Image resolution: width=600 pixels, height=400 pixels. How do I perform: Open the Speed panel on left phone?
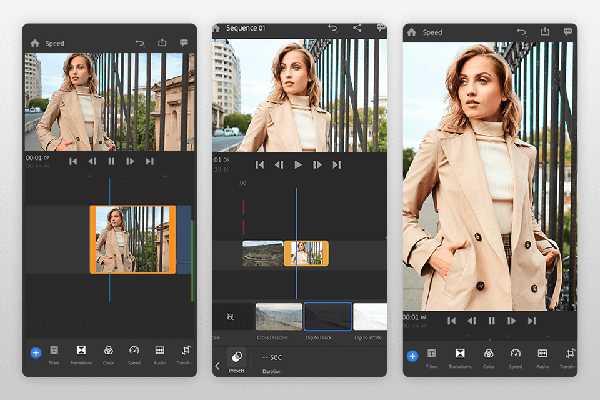[x=134, y=354]
